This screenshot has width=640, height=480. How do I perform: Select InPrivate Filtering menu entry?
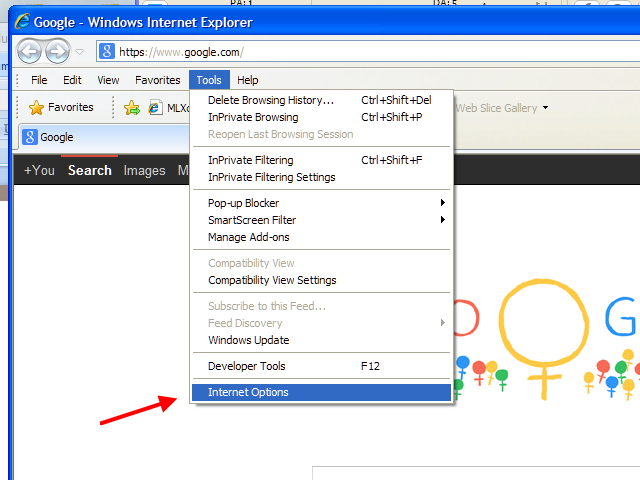321,160
